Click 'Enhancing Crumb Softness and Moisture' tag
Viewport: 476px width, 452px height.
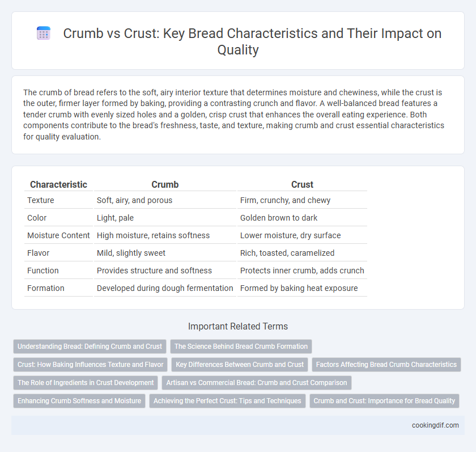tap(79, 401)
